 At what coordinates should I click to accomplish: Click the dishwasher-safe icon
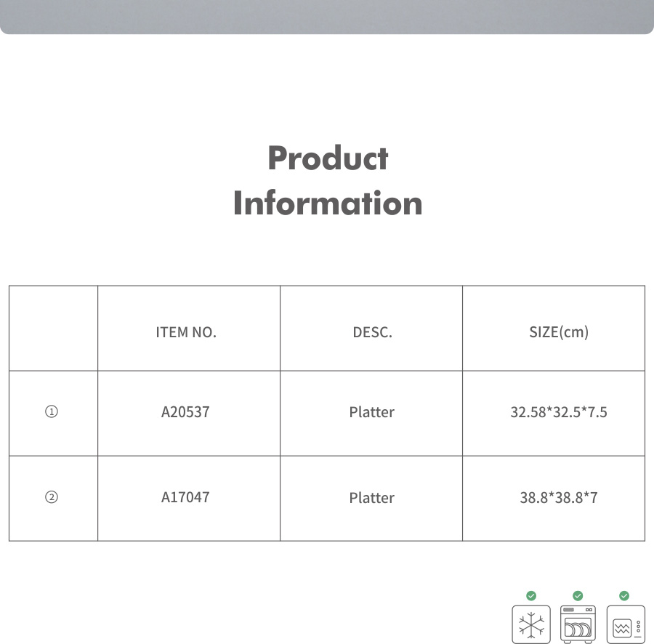(578, 624)
